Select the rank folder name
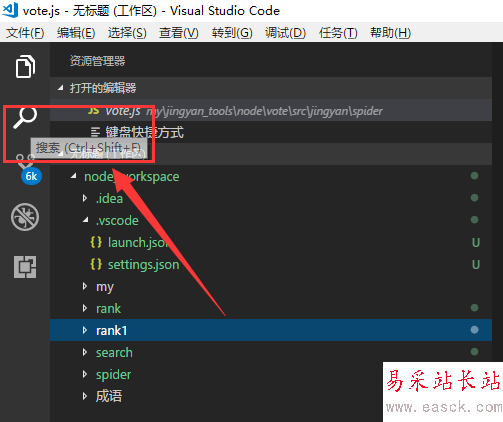 pyautogui.click(x=108, y=308)
